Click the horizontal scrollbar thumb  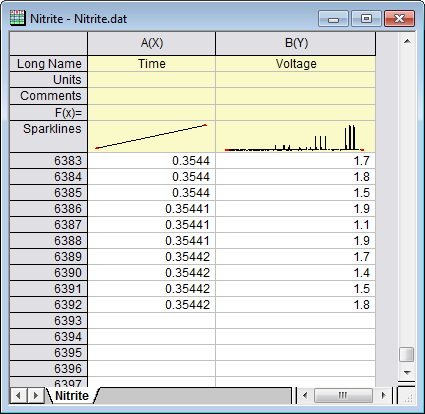(343, 396)
